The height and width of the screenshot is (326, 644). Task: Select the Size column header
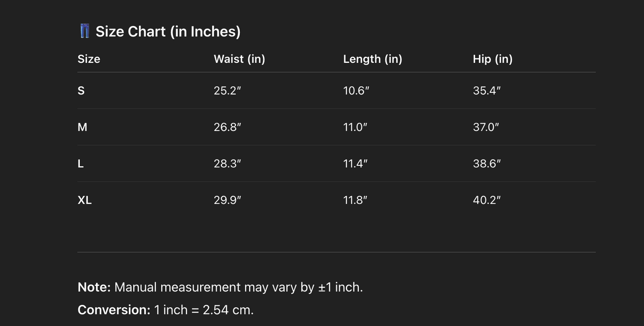[89, 59]
